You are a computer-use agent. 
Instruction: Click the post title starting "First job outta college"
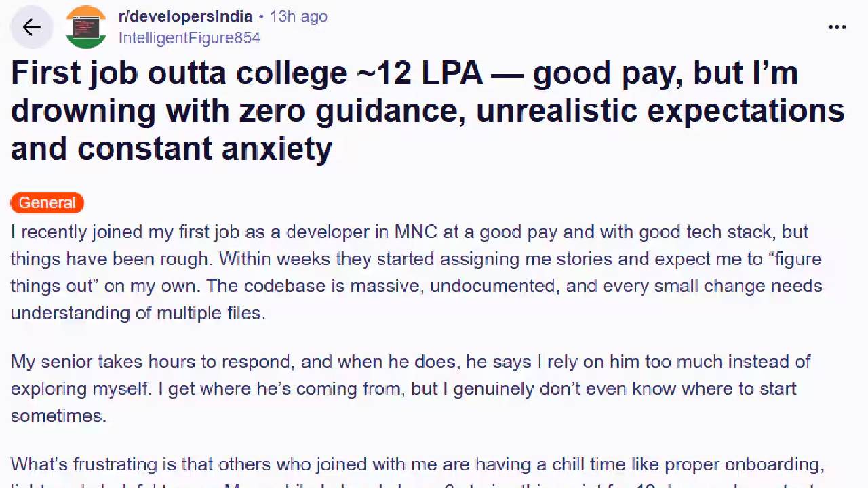[x=427, y=110]
